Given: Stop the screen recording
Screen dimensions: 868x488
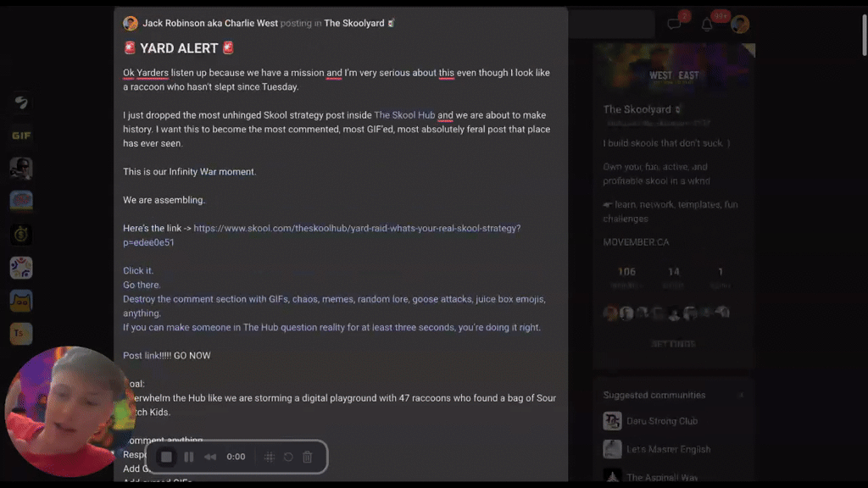Looking at the screenshot, I should (x=166, y=457).
